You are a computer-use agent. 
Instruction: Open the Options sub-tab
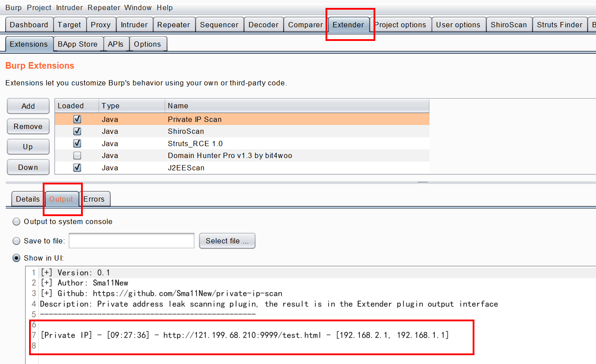148,44
